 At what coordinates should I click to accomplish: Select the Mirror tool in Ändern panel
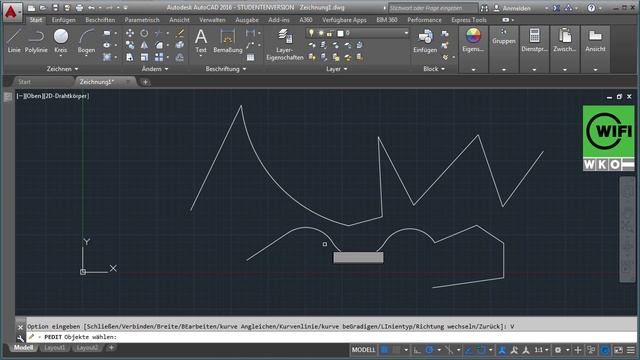144,45
